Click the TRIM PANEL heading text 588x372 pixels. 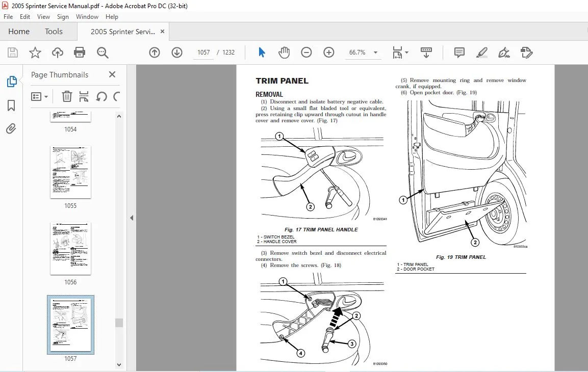click(x=282, y=81)
